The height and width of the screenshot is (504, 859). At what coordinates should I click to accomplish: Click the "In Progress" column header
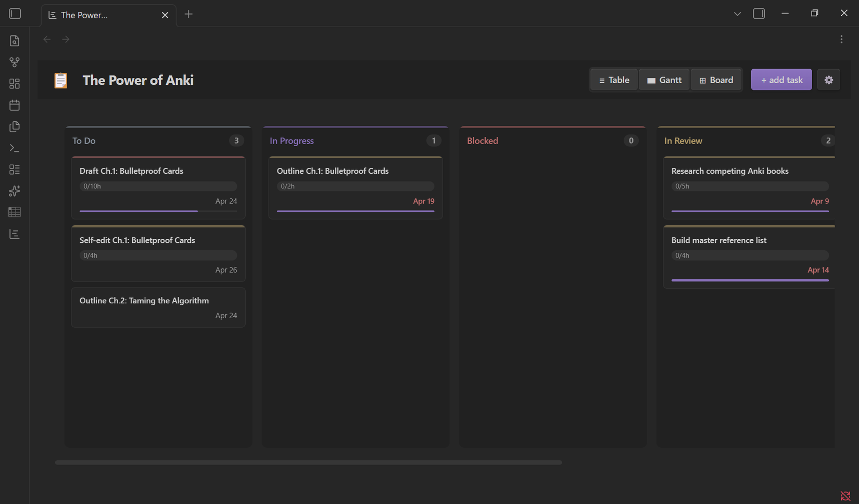coord(292,141)
